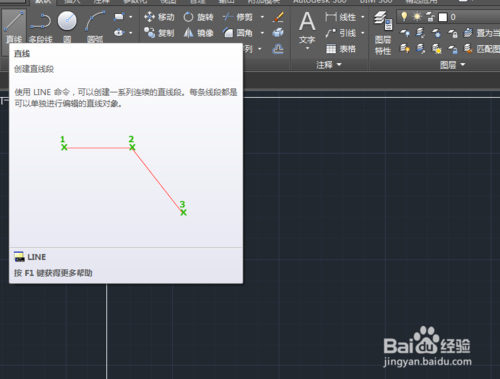Select the Linear (线性) dimension tool
Viewport: 500px width, 379px height.
point(341,17)
